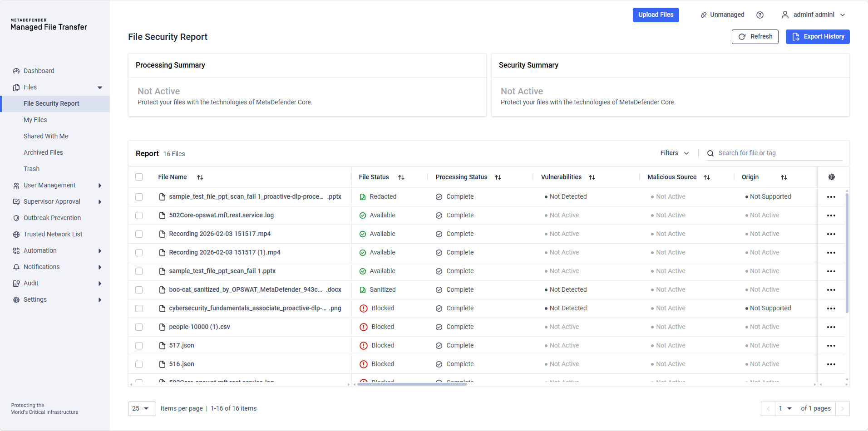This screenshot has width=868, height=431.
Task: Click the horizontal scrollbar under the table
Action: pyautogui.click(x=412, y=384)
